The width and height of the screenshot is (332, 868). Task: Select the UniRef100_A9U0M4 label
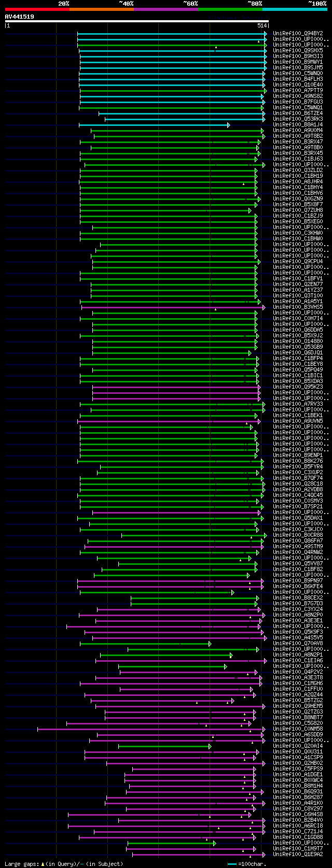[x=298, y=130]
